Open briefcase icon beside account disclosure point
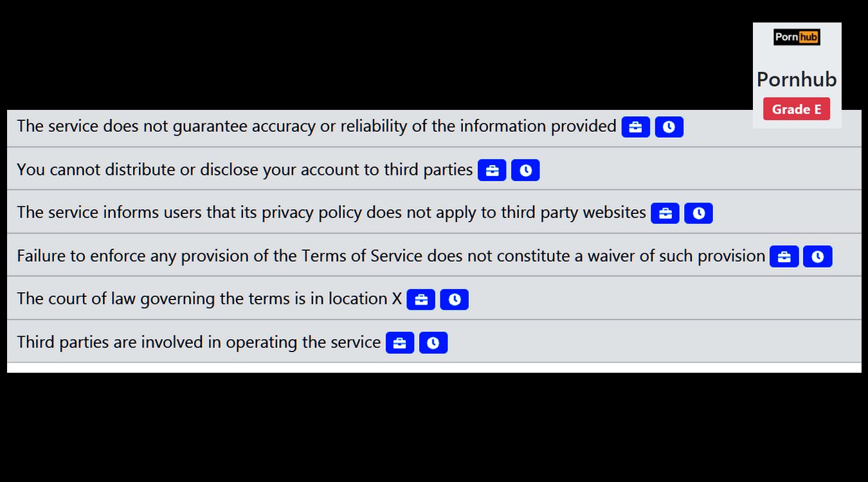Image resolution: width=868 pixels, height=482 pixels. pyautogui.click(x=492, y=170)
